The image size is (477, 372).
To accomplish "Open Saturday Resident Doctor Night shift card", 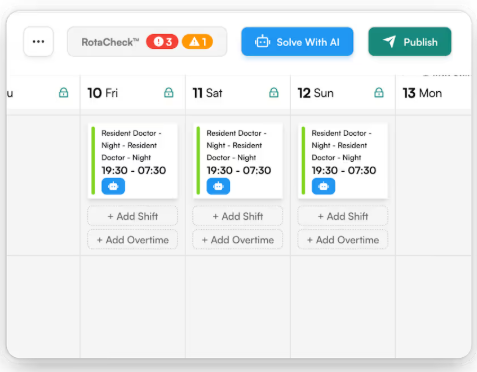I will tap(238, 161).
